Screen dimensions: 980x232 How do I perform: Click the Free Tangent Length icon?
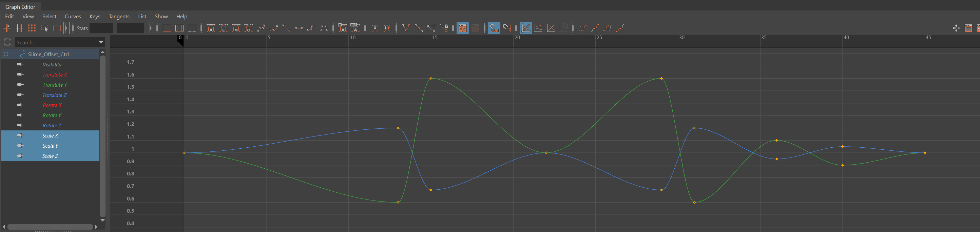click(431, 28)
